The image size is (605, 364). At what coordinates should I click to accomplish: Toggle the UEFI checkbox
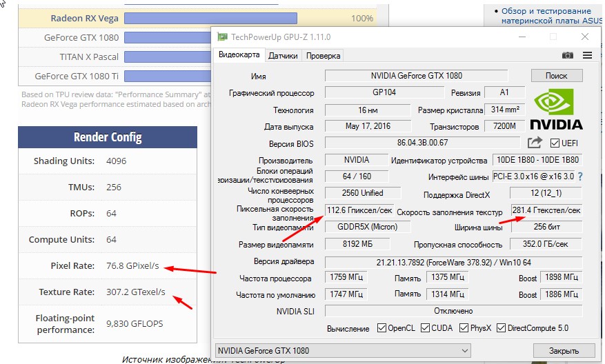click(555, 143)
